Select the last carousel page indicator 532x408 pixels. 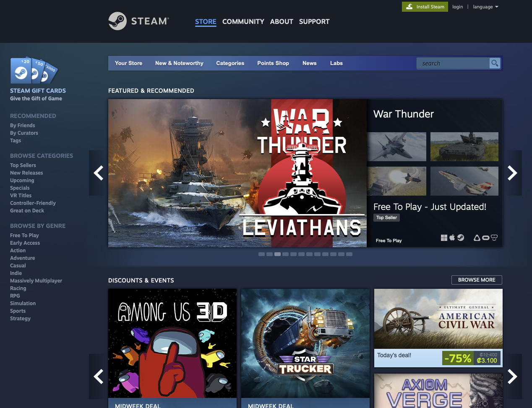point(349,254)
